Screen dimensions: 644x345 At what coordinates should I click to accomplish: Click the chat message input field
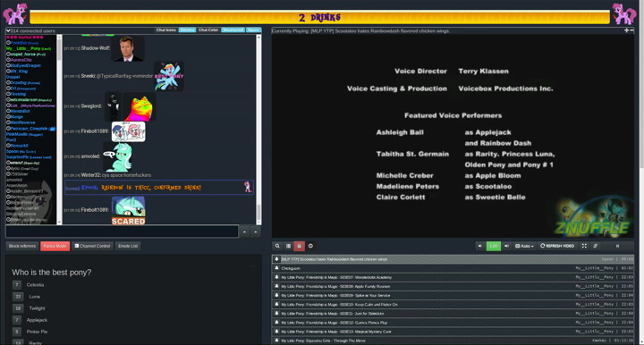pyautogui.click(x=122, y=231)
